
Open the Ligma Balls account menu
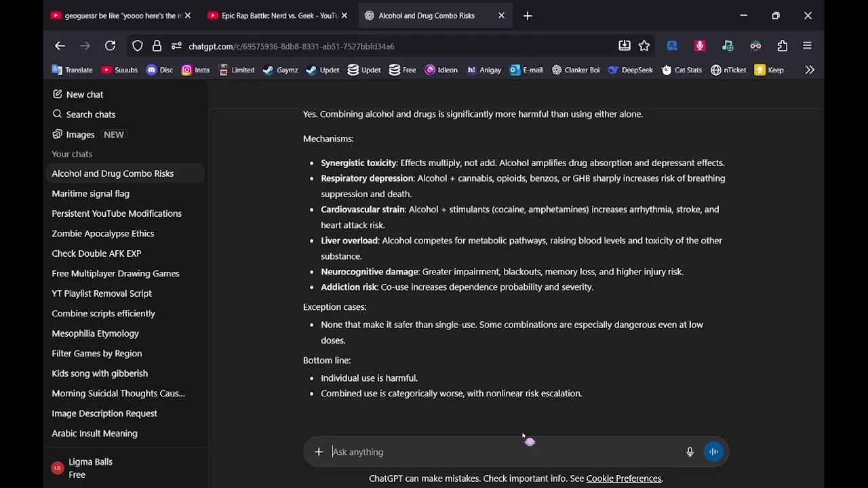[125, 468]
